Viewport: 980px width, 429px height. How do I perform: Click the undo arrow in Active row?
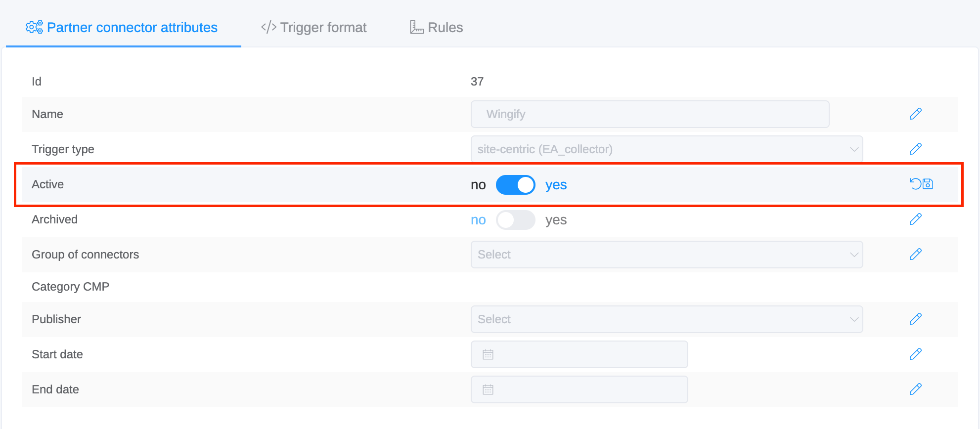pos(915,184)
